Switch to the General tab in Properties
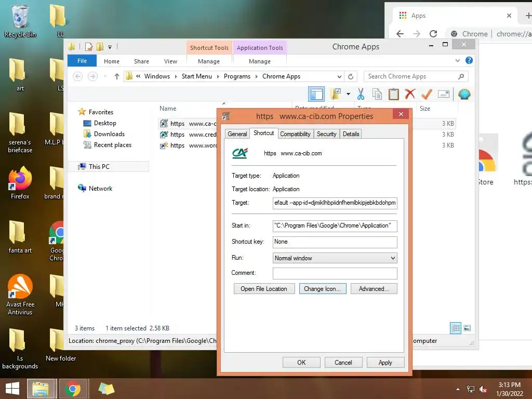 [x=237, y=134]
